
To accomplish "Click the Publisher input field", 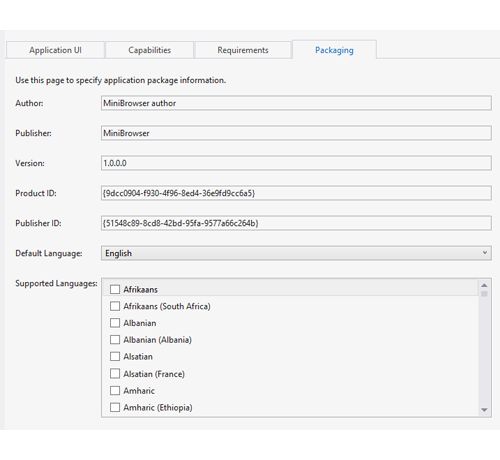I will tap(296, 133).
